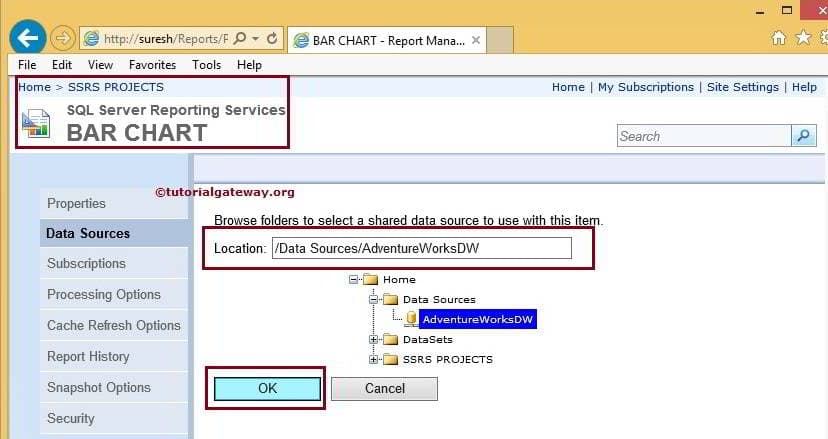This screenshot has width=828, height=439.
Task: Open My Subscriptions link
Action: 646,87
